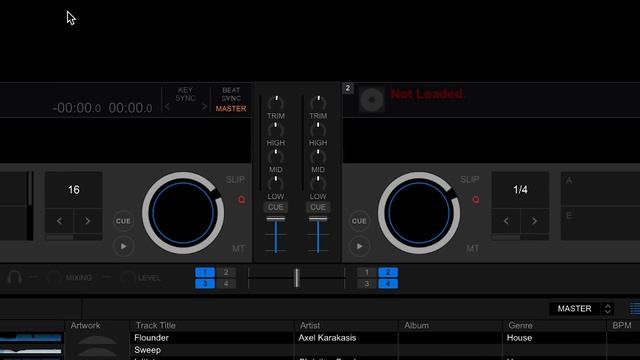This screenshot has height=360, width=640.
Task: Toggle left crossfader assign channel 3
Action: pyautogui.click(x=205, y=284)
